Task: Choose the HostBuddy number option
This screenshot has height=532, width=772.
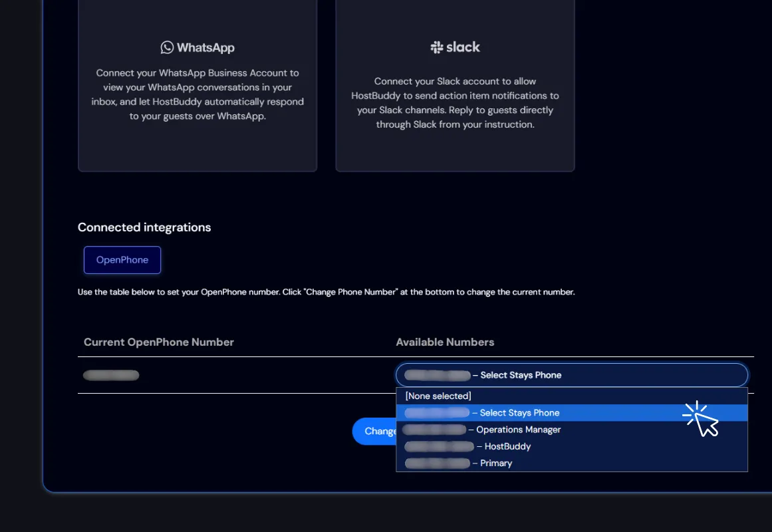Action: tap(572, 446)
